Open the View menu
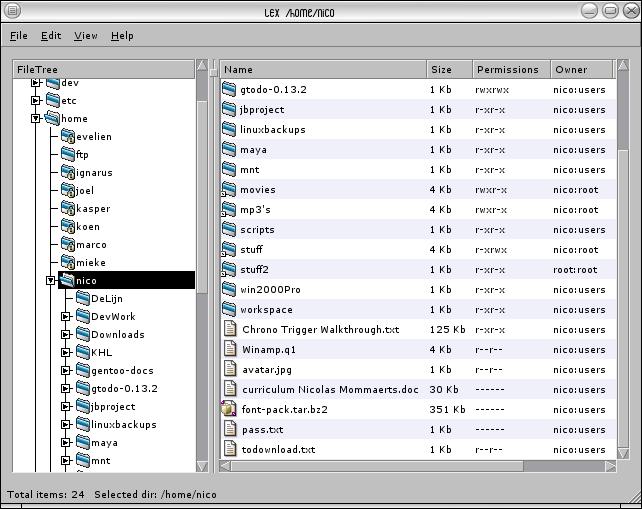 [x=86, y=36]
